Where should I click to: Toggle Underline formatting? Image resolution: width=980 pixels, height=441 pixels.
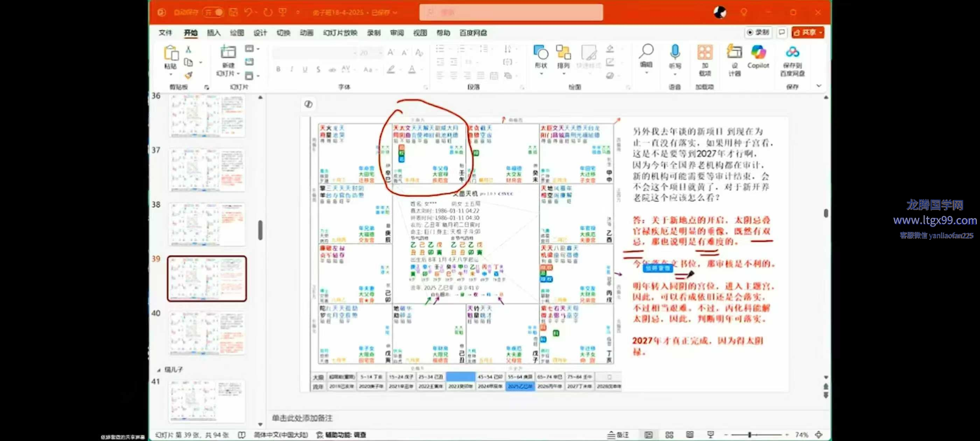pyautogui.click(x=305, y=69)
